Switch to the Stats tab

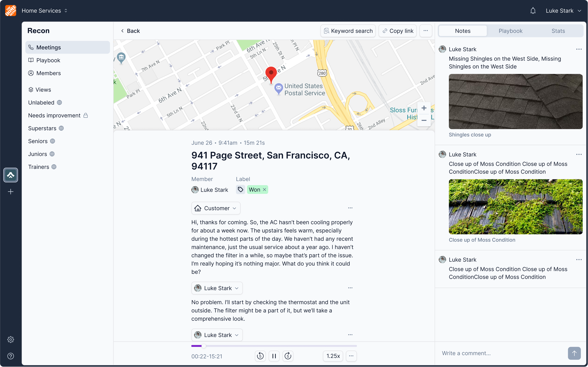click(558, 31)
